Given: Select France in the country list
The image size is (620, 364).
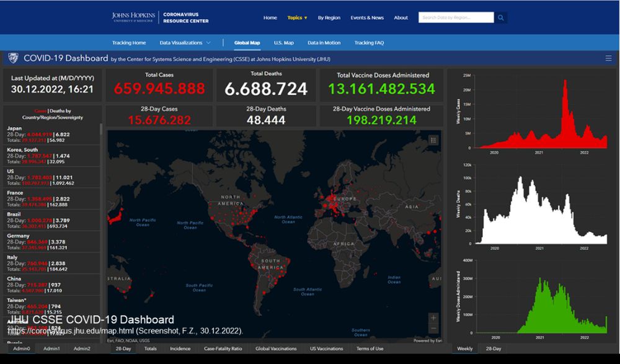Looking at the screenshot, I should [51, 198].
